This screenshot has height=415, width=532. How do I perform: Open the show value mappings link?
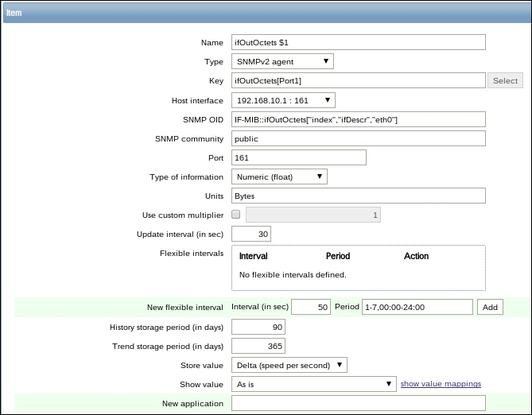441,384
